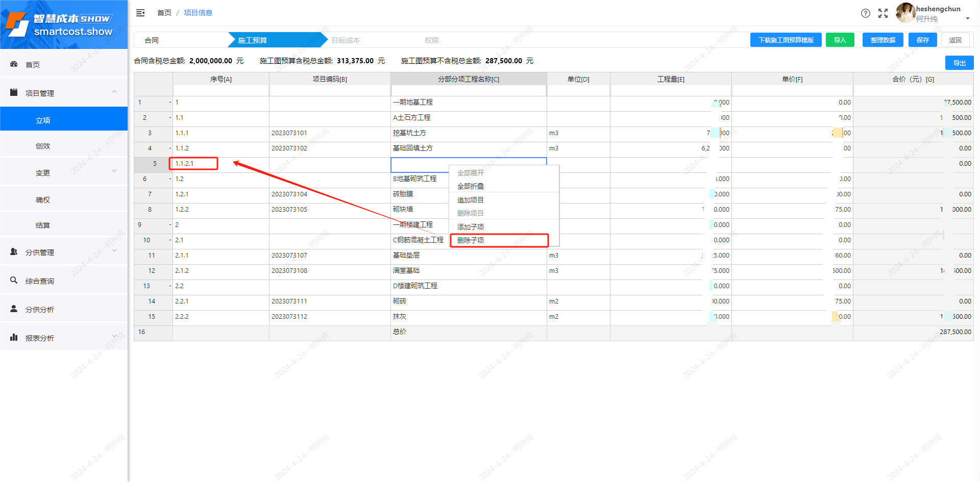The image size is (980, 482).
Task: Click the 首页 dashboard sidebar icon
Action: point(14,64)
